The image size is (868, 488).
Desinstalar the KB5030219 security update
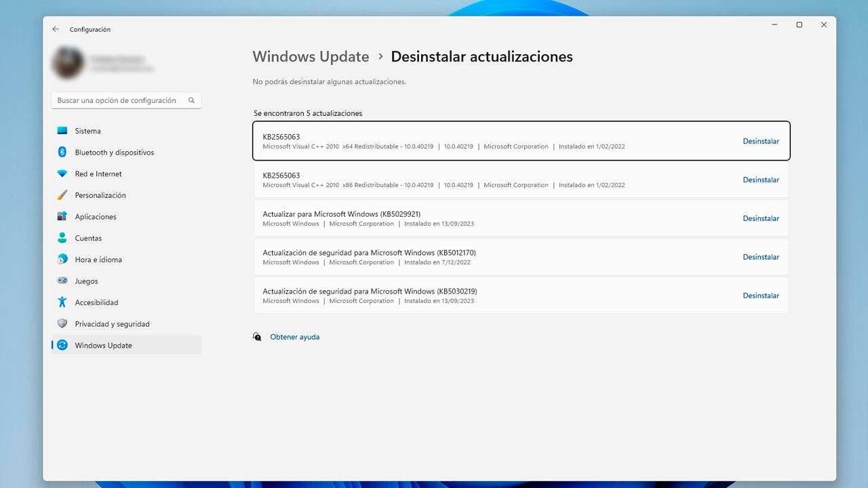click(x=761, y=296)
